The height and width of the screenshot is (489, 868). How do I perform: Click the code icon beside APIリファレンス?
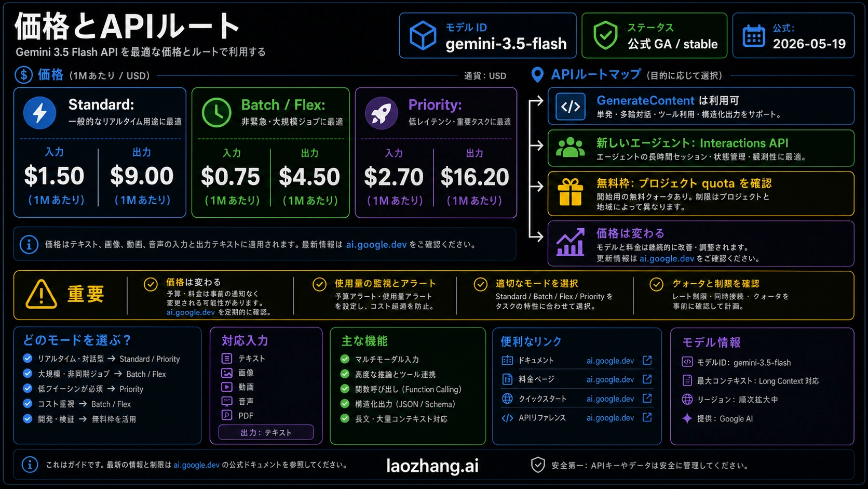[x=507, y=418]
